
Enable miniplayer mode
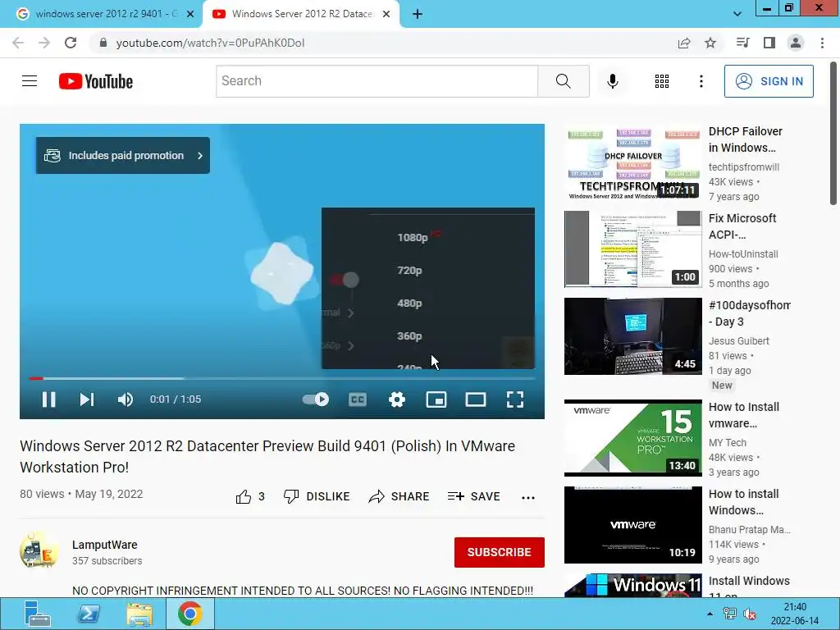coord(436,399)
